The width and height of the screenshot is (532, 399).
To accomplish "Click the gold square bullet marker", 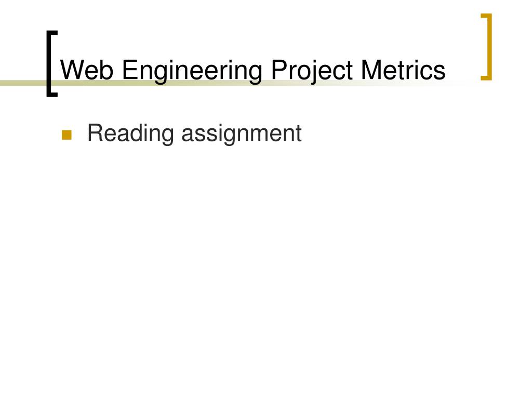I will 67,135.
